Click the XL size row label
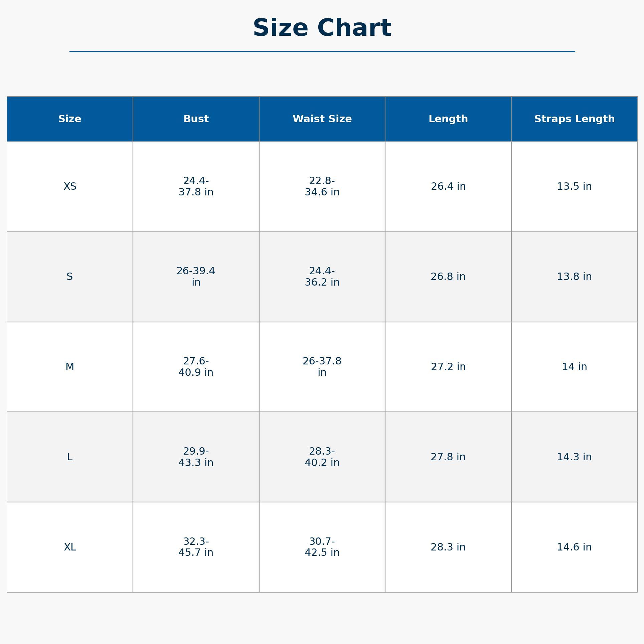 pyautogui.click(x=70, y=547)
